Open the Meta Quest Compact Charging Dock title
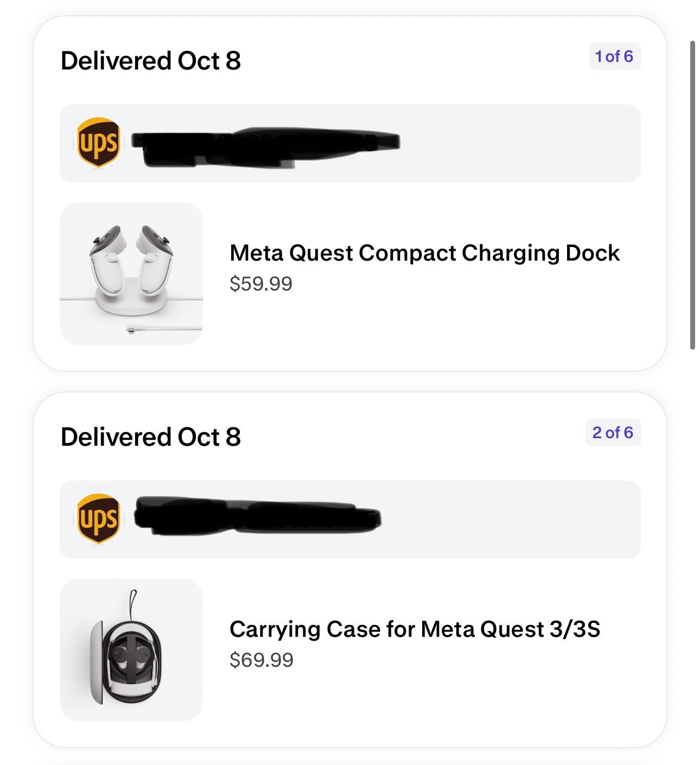 click(x=424, y=253)
